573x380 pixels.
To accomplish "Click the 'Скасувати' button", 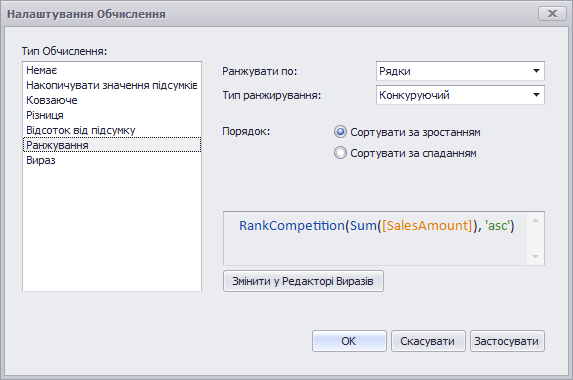I will pyautogui.click(x=428, y=341).
